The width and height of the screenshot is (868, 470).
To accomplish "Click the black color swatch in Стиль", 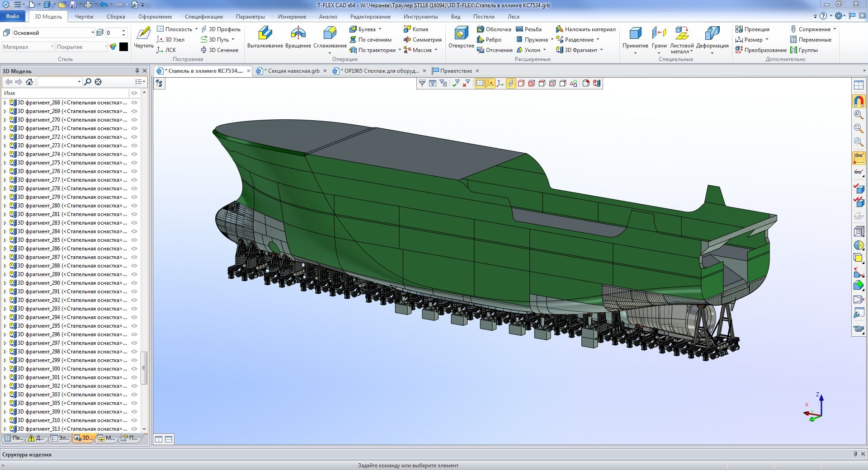I will tap(123, 47).
